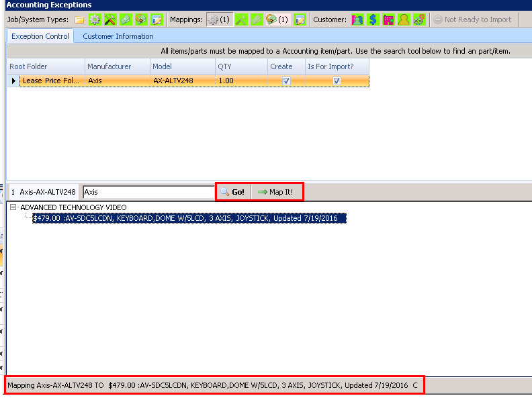Screen dimensions: 532x398
Task: Click Not Ready to Import button
Action: (x=473, y=19)
